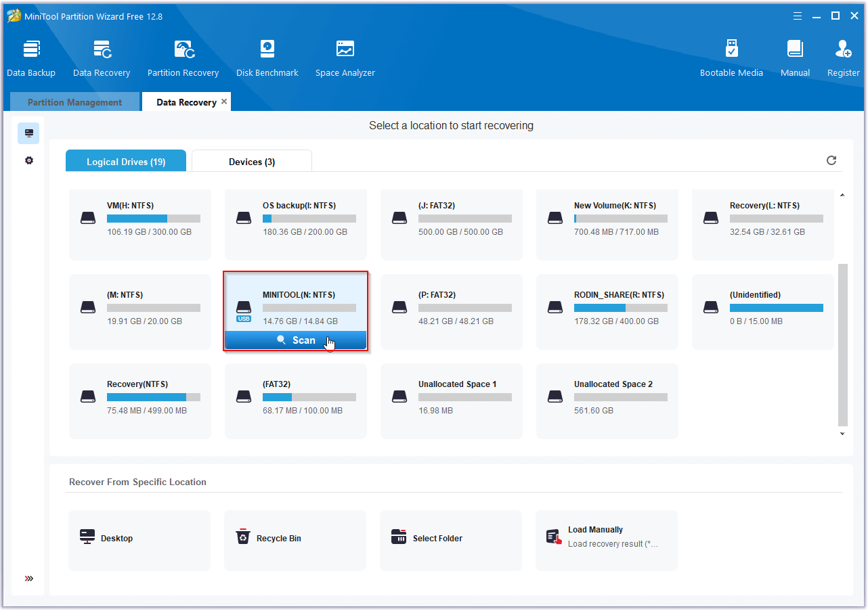Screen dimensions: 868x611
Task: Select the RODIN_SHARE(R: NTFS) drive
Action: 607,311
